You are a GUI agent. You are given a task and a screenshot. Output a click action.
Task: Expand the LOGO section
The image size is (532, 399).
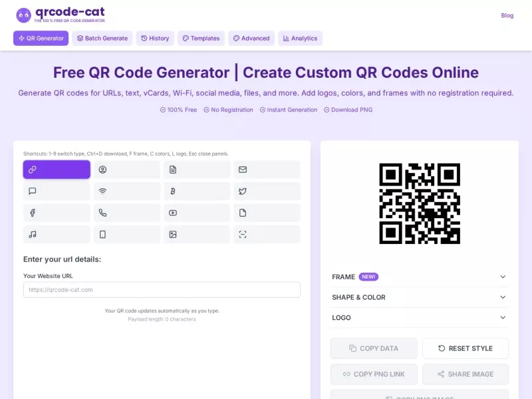pyautogui.click(x=420, y=318)
